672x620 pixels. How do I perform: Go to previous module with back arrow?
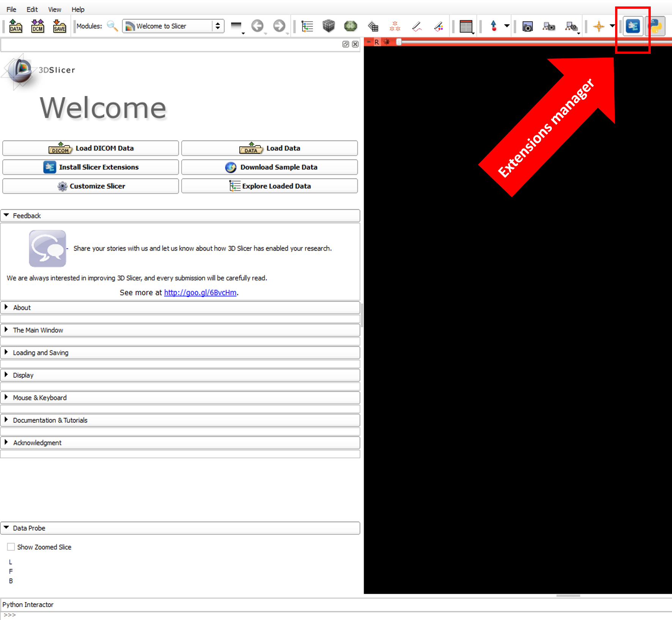tap(258, 26)
